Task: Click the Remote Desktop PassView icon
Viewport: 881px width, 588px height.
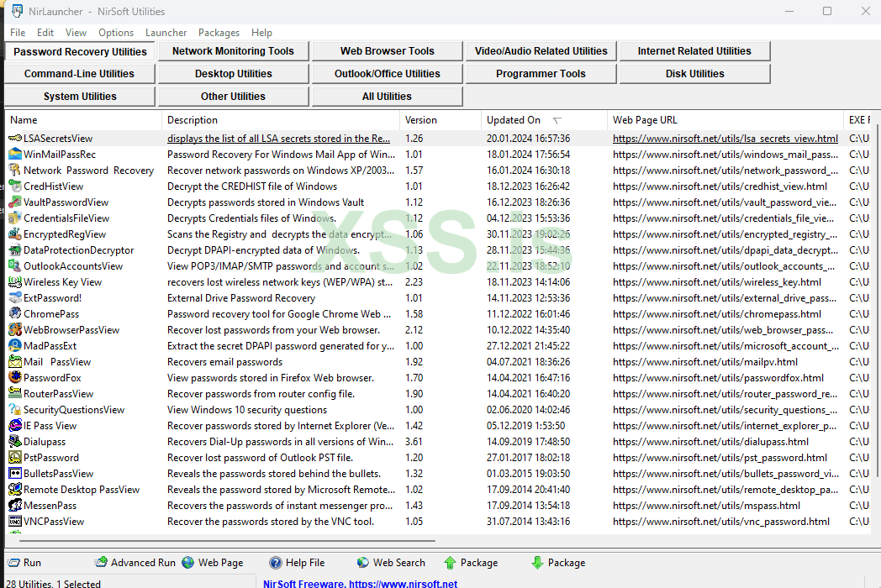Action: click(x=15, y=489)
